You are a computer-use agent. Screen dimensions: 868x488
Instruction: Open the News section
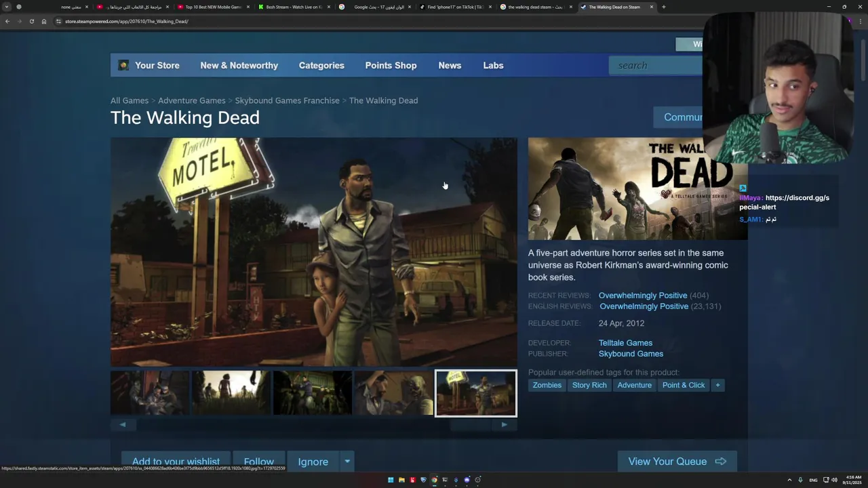450,65
